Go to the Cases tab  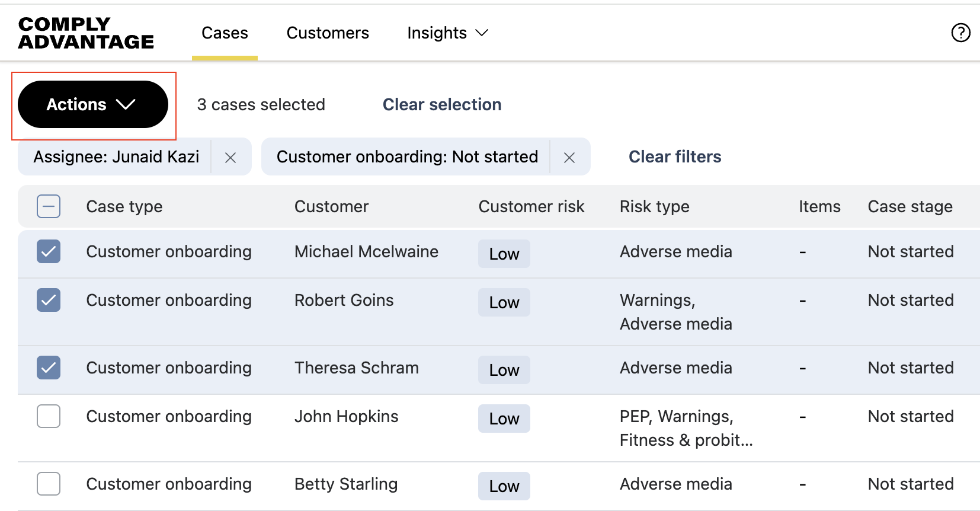[x=225, y=33]
